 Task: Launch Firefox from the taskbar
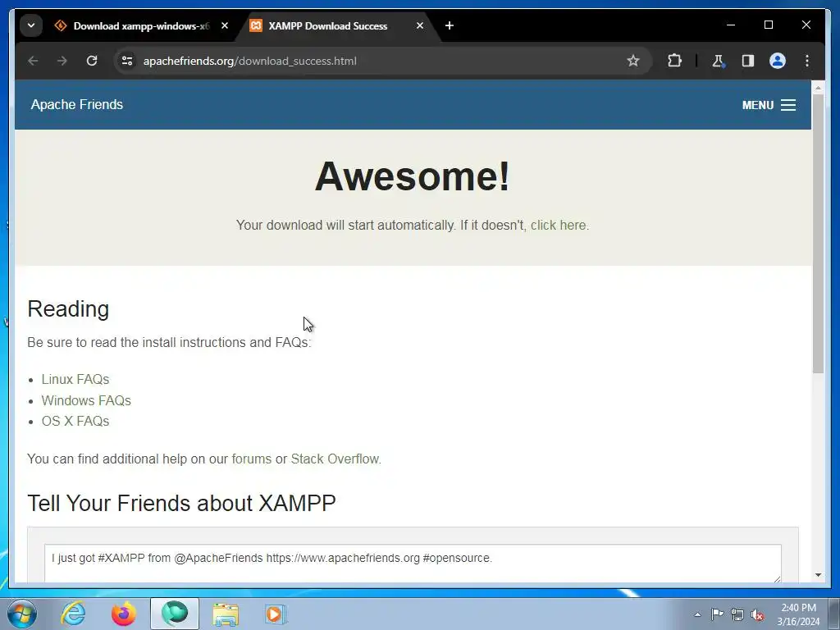coord(124,614)
